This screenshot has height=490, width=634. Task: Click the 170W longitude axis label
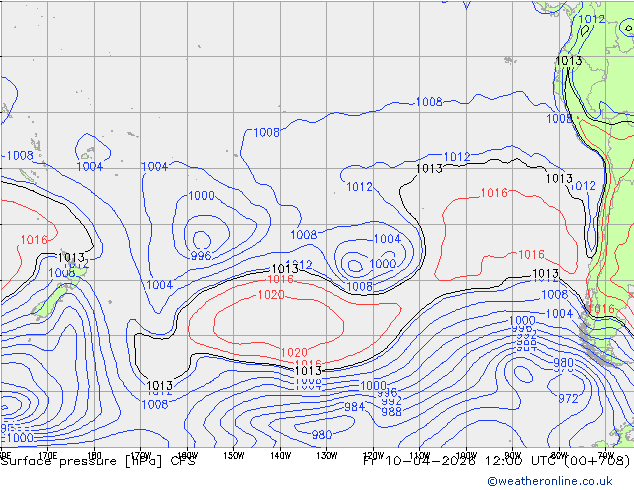[141, 456]
